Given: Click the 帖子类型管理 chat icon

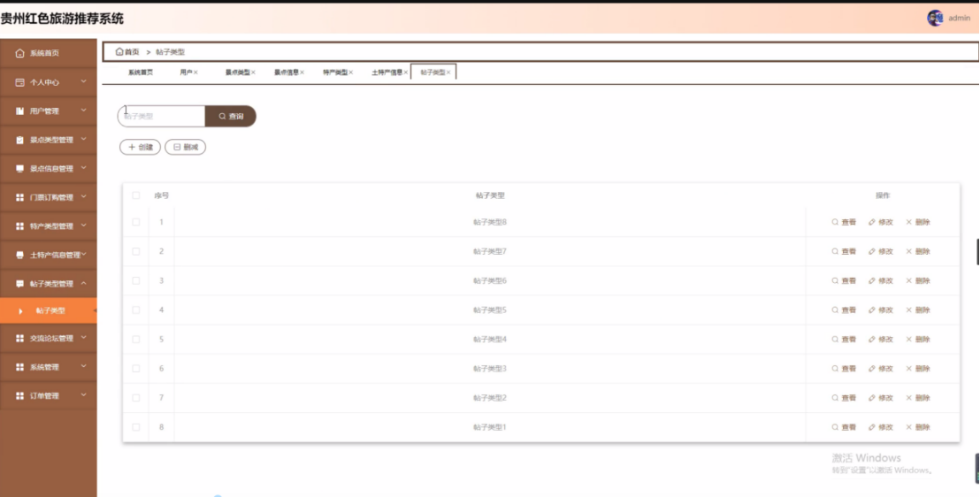Looking at the screenshot, I should point(20,284).
